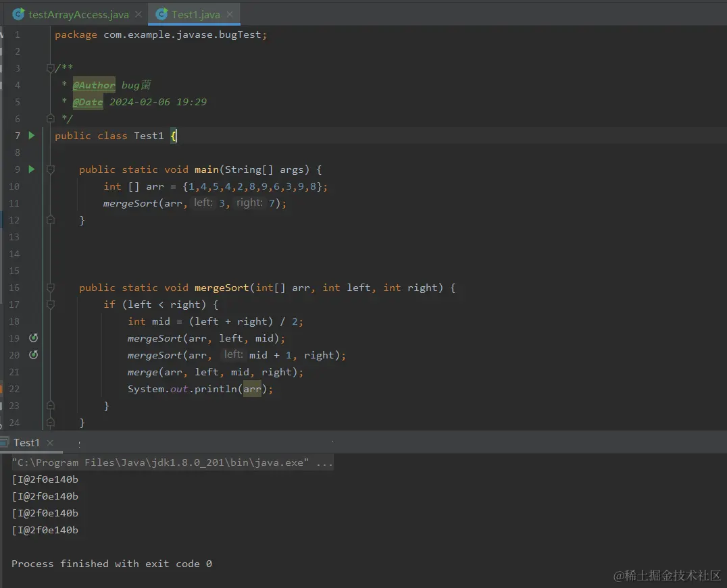Run main method from line 9 gutter arrow

pos(32,169)
